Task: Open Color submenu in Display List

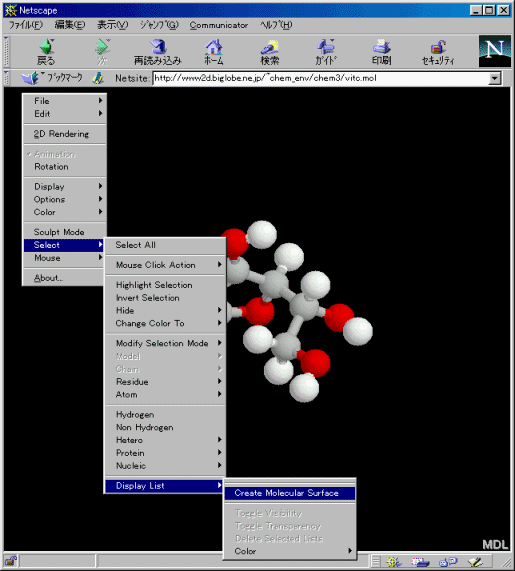Action: (x=290, y=551)
